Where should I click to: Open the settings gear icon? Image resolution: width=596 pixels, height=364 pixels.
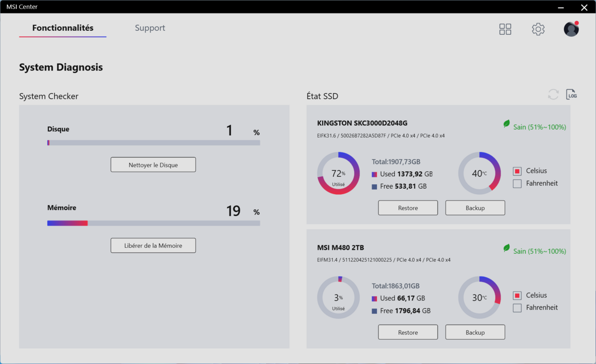tap(538, 29)
